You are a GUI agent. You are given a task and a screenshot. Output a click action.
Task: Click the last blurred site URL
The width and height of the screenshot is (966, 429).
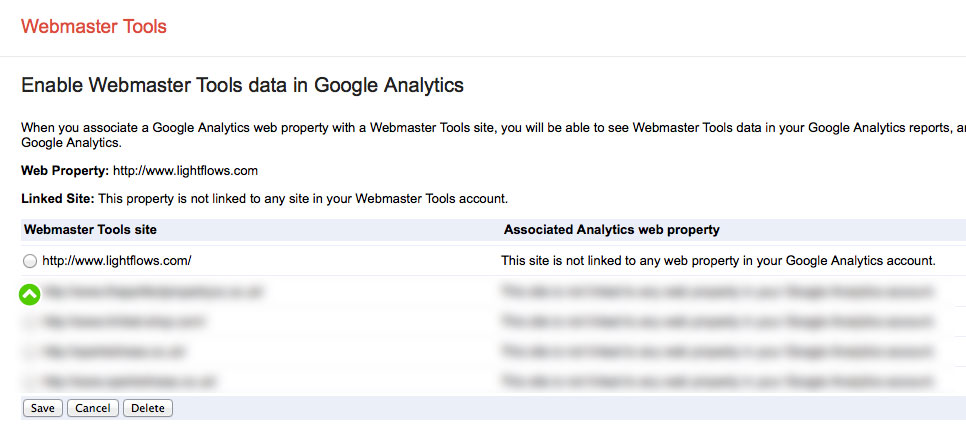(x=129, y=382)
